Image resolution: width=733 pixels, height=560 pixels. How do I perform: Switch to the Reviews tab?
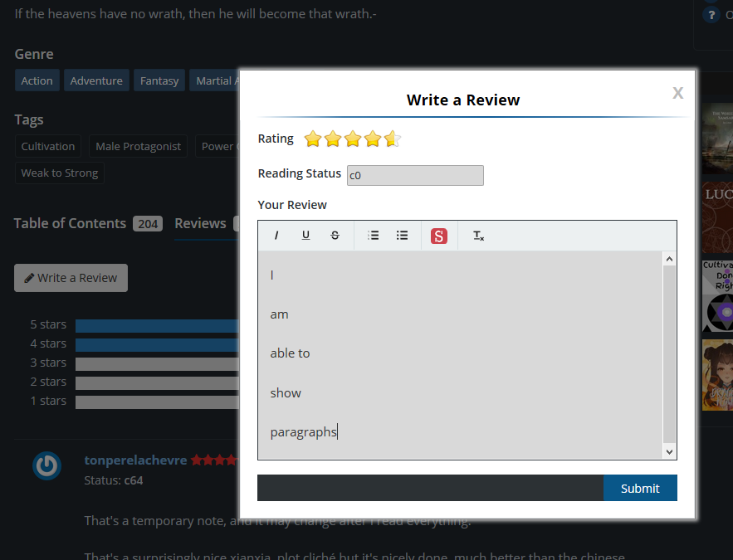(200, 223)
